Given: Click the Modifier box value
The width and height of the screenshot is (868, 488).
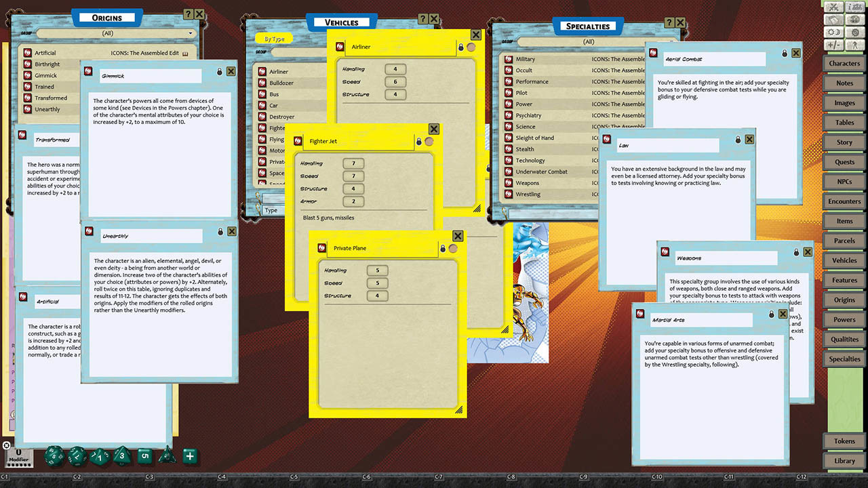Looking at the screenshot, I should [19, 452].
